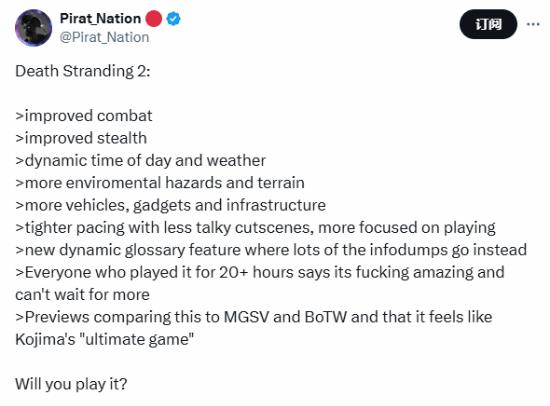550x406 pixels.
Task: Open the three-dot more options menu
Action: click(533, 24)
